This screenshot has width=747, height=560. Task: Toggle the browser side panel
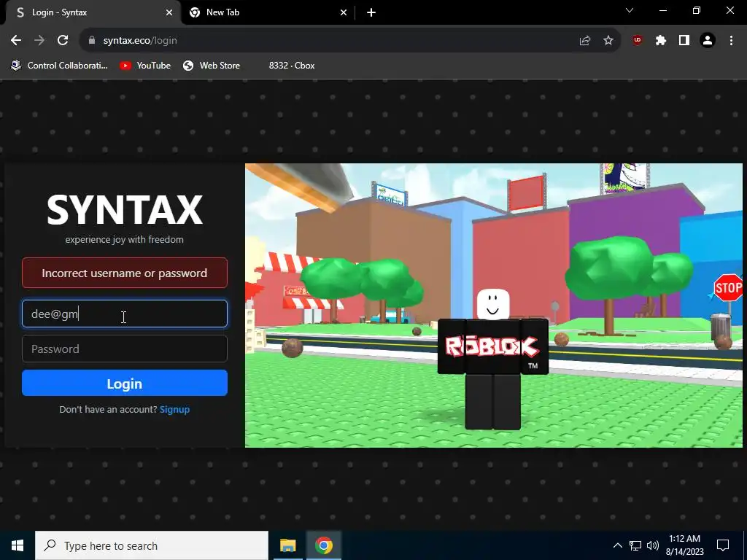684,41
